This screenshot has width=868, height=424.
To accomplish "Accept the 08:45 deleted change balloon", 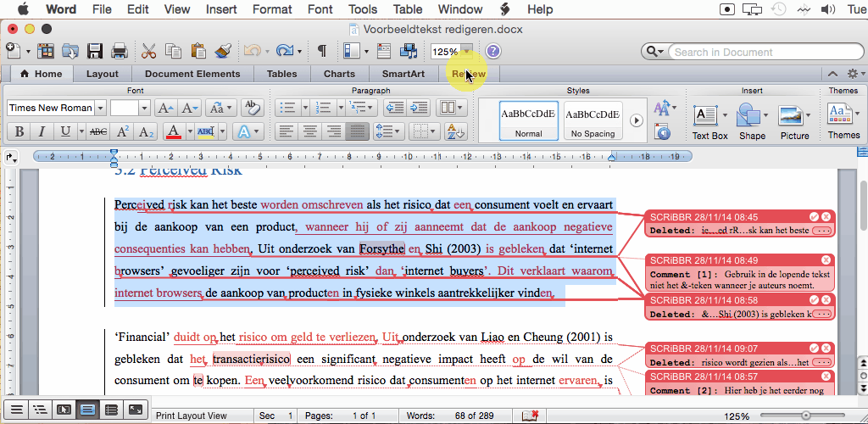I will 814,217.
